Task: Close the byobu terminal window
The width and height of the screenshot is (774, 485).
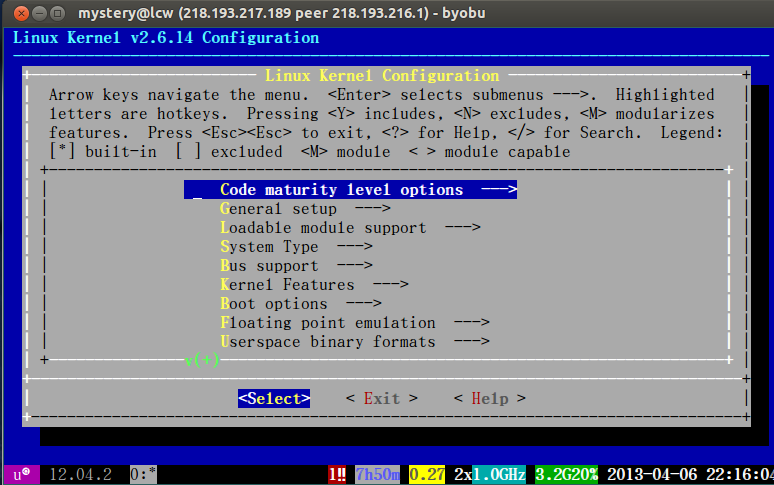Action: pyautogui.click(x=21, y=13)
